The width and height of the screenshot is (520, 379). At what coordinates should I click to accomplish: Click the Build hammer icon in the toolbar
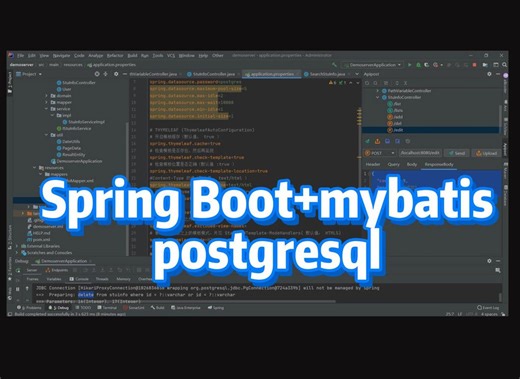[335, 65]
